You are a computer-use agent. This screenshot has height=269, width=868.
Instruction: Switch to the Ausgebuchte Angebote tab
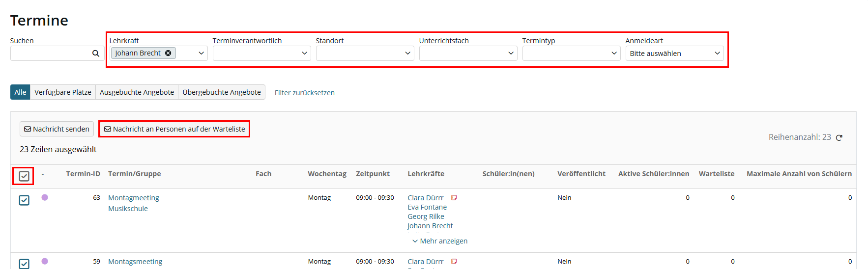pyautogui.click(x=137, y=92)
